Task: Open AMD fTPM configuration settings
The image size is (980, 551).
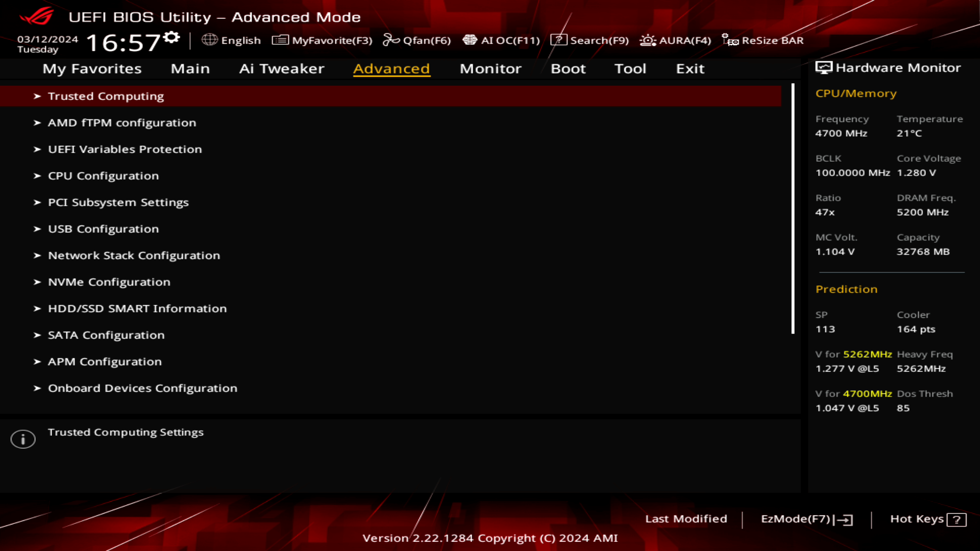Action: (x=122, y=122)
